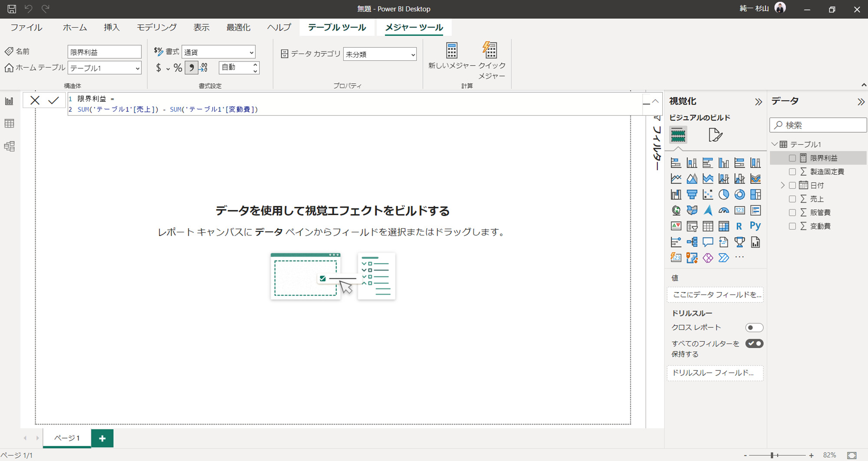Check the 変動費 field checkbox
868x461 pixels.
pyautogui.click(x=792, y=226)
